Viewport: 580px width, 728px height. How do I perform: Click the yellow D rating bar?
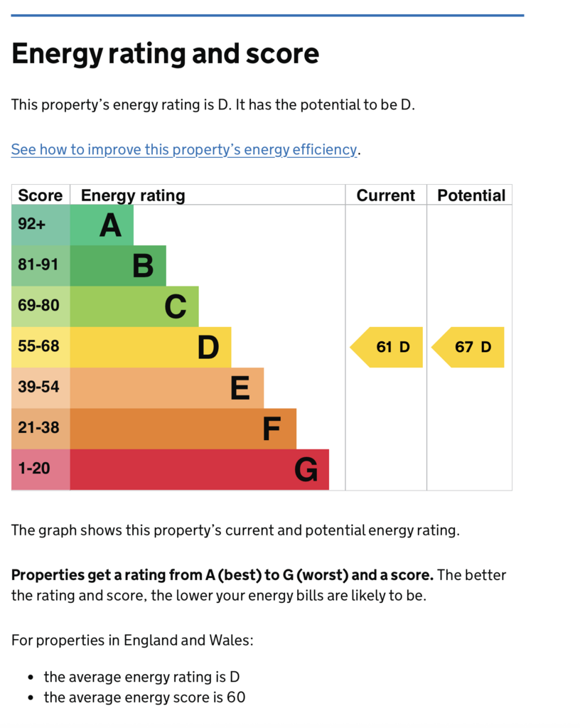[x=151, y=347]
